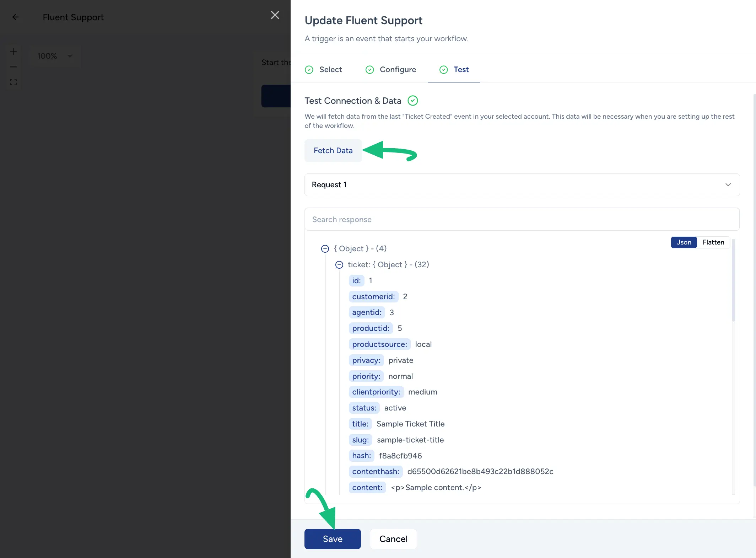The image size is (756, 558).
Task: Expand the Request 1 dropdown
Action: pyautogui.click(x=728, y=184)
